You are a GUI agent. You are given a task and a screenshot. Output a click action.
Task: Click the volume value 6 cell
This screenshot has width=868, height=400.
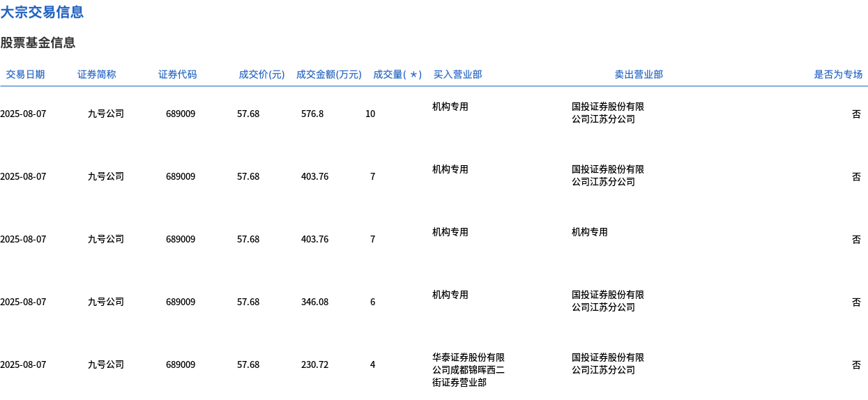pos(372,302)
